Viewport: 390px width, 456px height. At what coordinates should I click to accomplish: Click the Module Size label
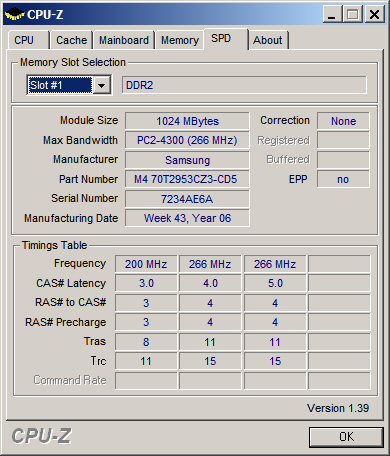point(89,120)
